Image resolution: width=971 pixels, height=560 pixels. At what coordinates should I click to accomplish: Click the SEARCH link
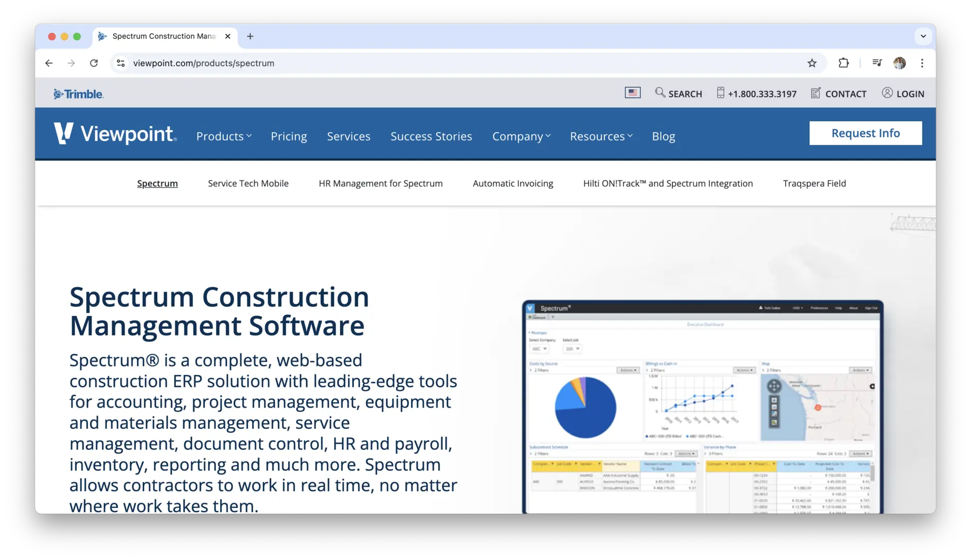[685, 94]
